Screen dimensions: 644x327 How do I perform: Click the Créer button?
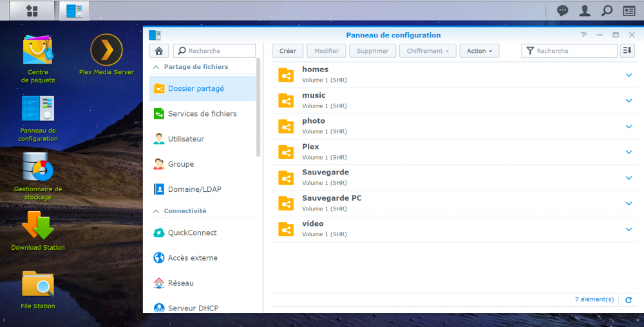tap(287, 51)
